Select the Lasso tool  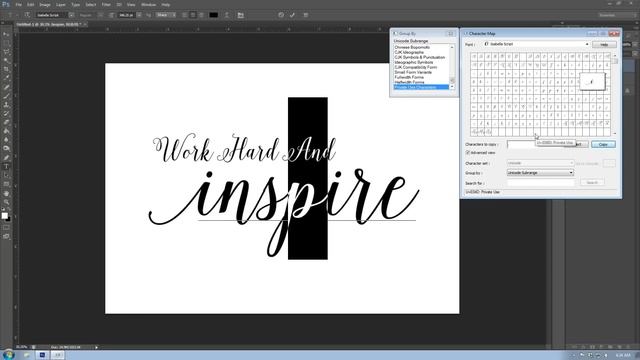click(6, 52)
